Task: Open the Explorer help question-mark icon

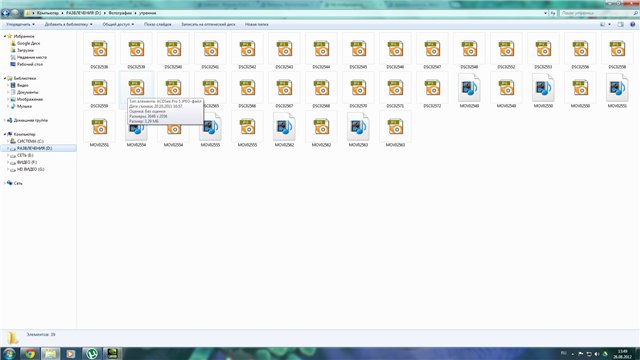Action: (632, 24)
